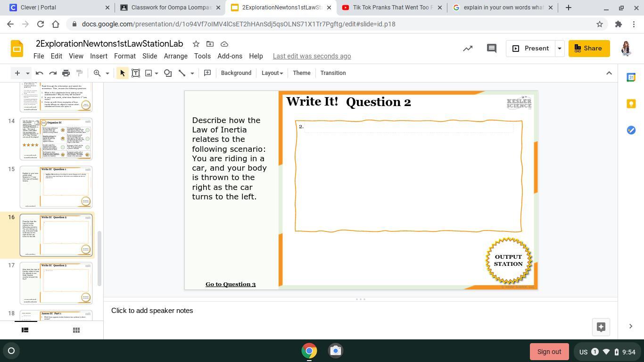This screenshot has height=362, width=644.
Task: Click the Share button
Action: (x=589, y=49)
